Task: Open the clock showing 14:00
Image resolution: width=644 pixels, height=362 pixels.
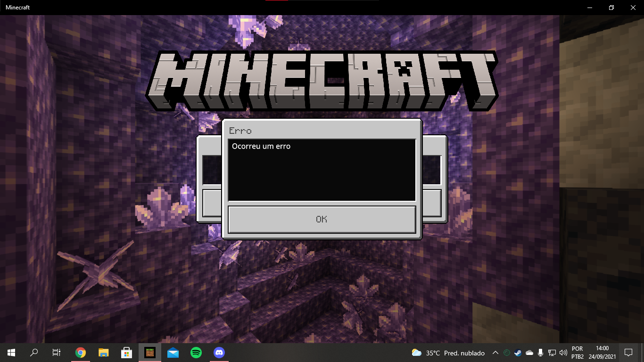Action: tap(603, 353)
